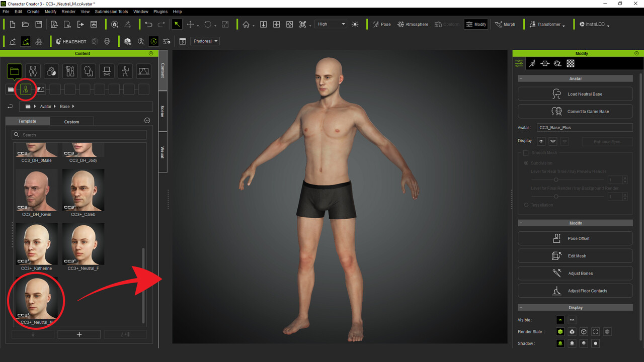
Task: Open the Photoreal render mode dropdown
Action: pyautogui.click(x=205, y=41)
